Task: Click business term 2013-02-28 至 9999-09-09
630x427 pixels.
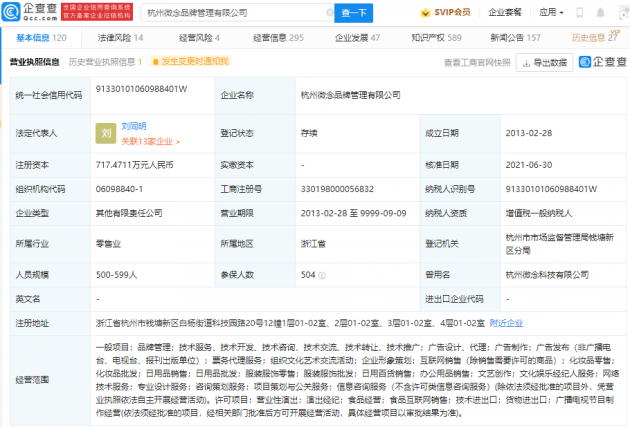Action: pos(354,213)
